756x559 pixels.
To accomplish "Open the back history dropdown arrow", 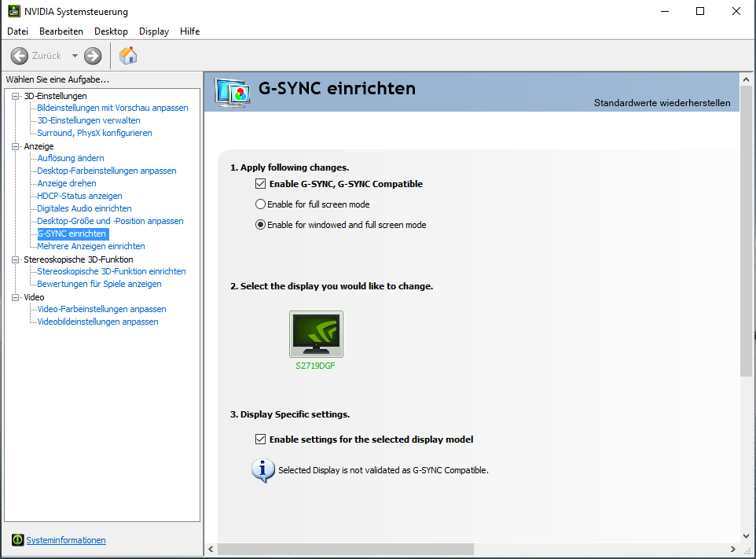I will [x=75, y=56].
